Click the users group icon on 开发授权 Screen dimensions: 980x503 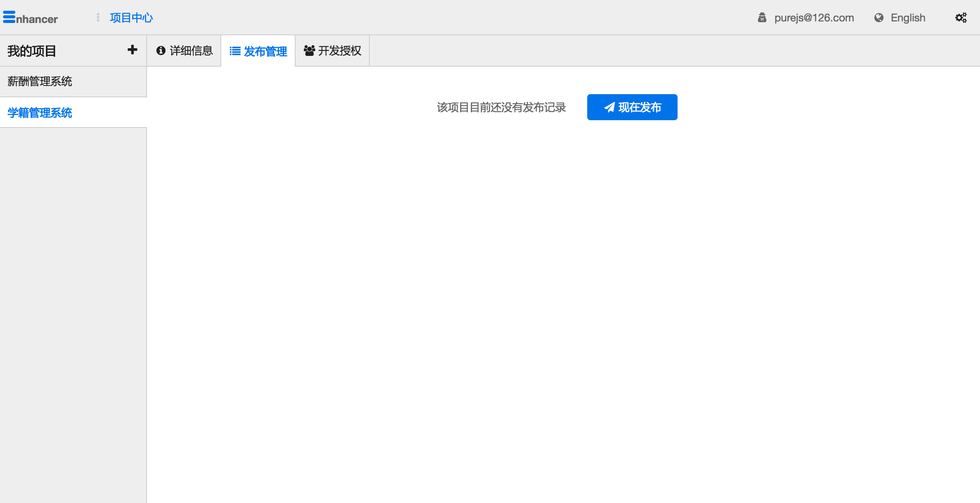click(x=309, y=51)
